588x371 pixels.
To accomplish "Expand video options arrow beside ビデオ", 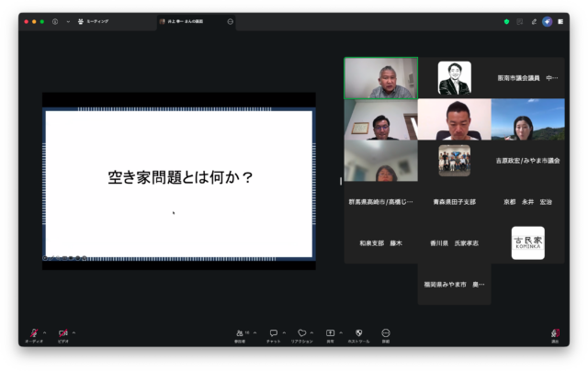I will [x=73, y=332].
